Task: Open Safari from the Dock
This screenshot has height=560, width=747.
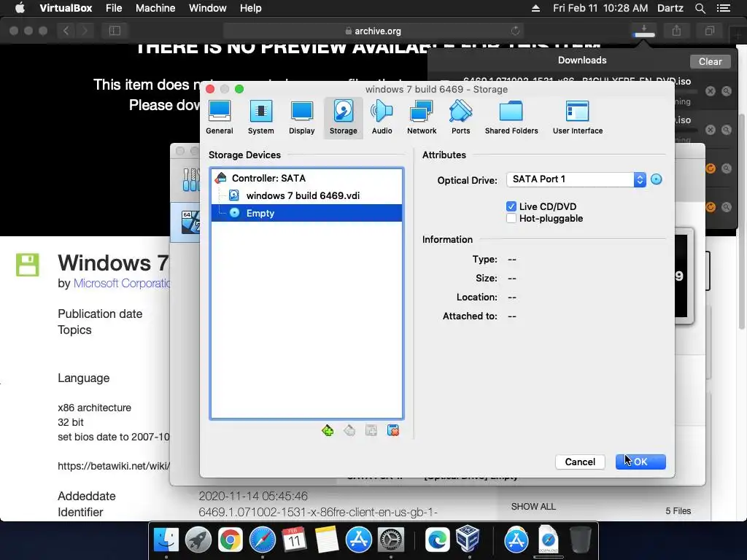Action: click(x=263, y=540)
